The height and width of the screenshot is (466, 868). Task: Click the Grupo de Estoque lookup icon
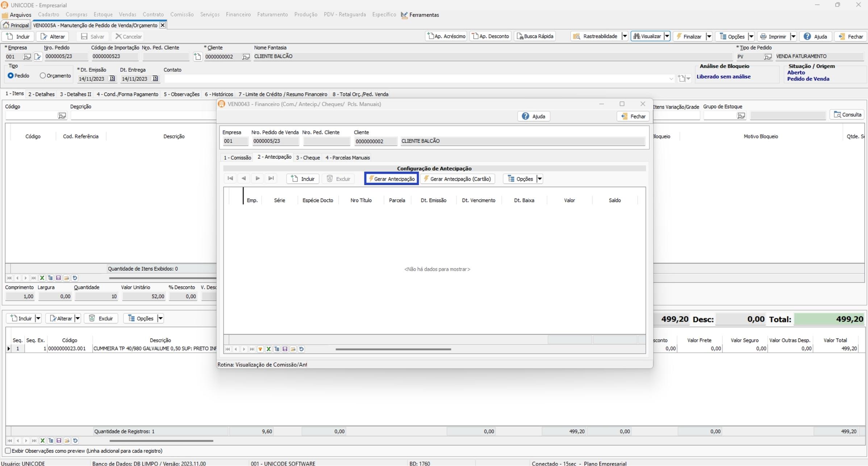(741, 116)
